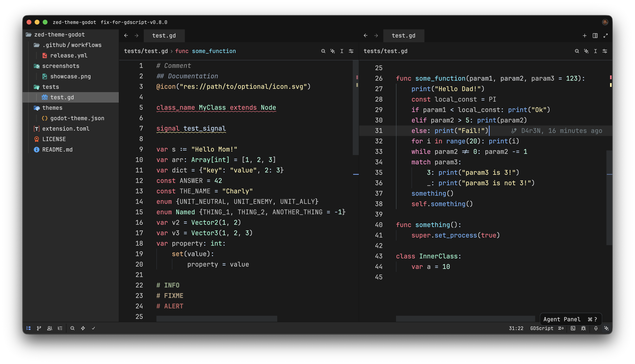The image size is (635, 364).
Task: Toggle the terminal panel
Action: (573, 328)
